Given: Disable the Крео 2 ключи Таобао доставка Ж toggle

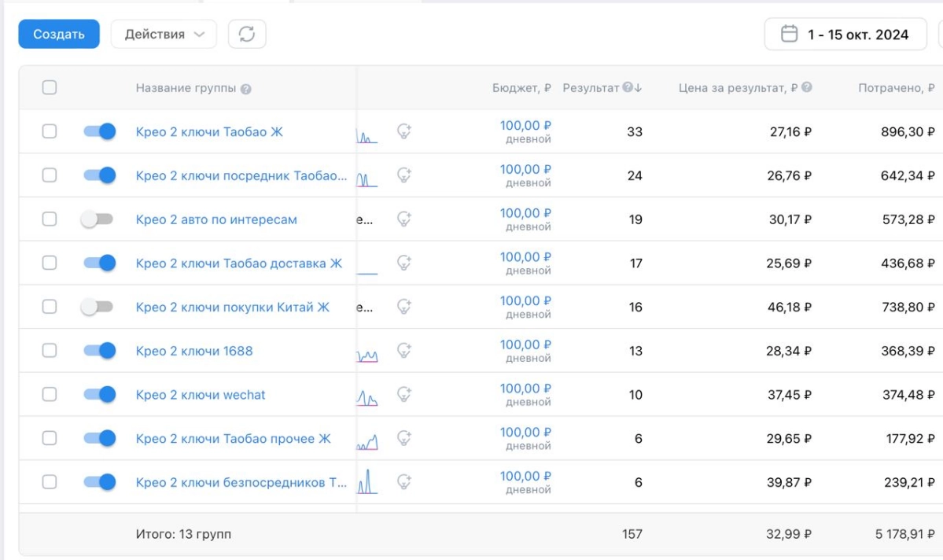Looking at the screenshot, I should [x=99, y=263].
